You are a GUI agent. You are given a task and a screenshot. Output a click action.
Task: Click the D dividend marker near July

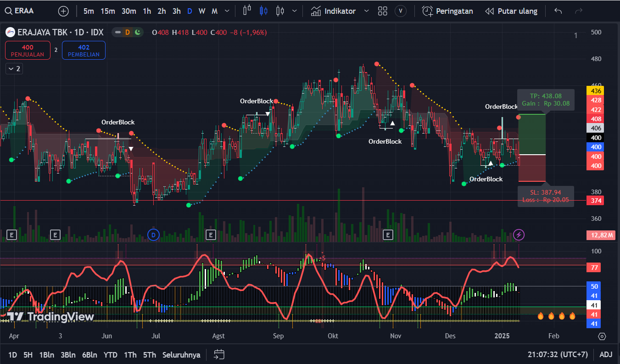[153, 235]
